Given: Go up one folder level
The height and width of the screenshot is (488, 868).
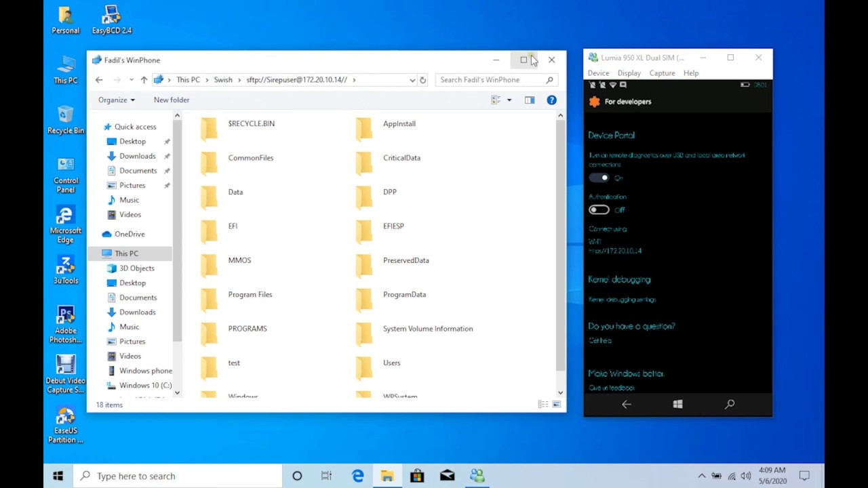Looking at the screenshot, I should 144,80.
